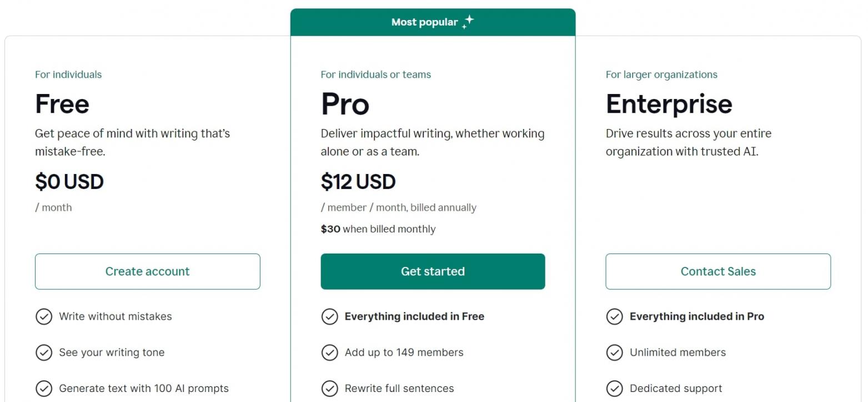Viewport: 868px width, 402px height.
Task: Click the Enterprise plan heading
Action: [669, 104]
